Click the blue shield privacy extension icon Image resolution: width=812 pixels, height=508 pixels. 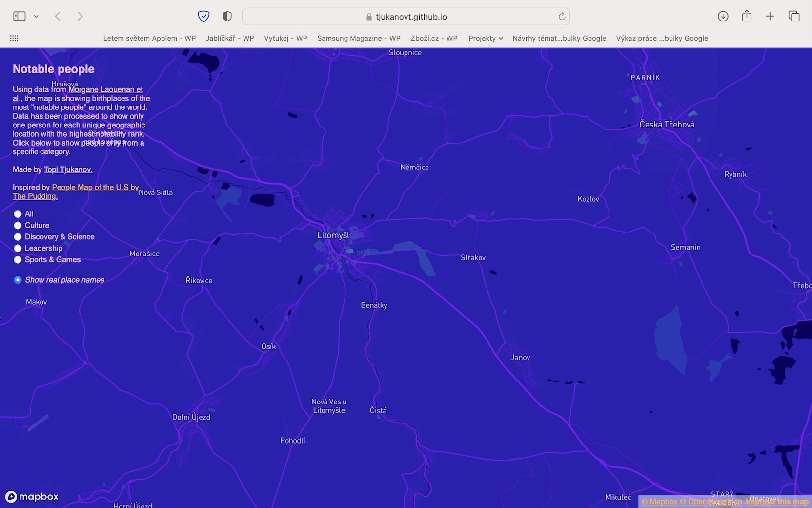pos(203,17)
